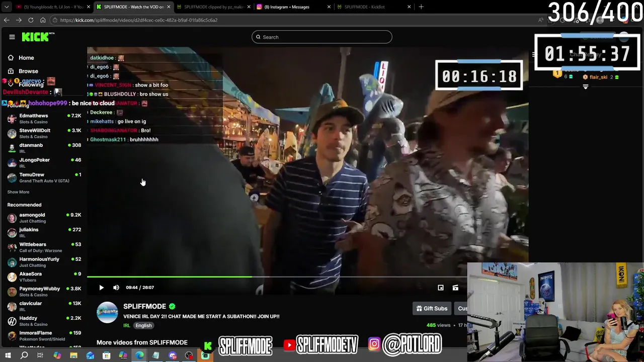Open juliakins recommended channel
The image size is (644, 362).
[x=44, y=232]
